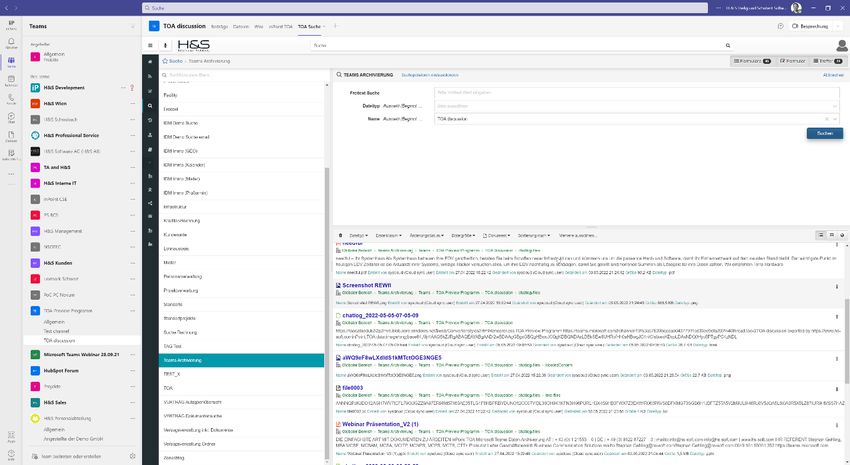
Task: Open the settings gear beside join team
Action: point(133,456)
